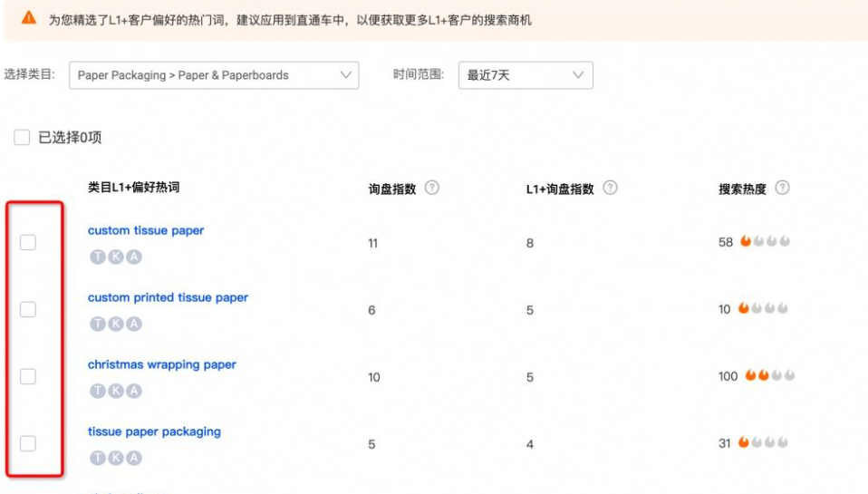Image resolution: width=868 pixels, height=494 pixels.
Task: Check the custom printed tissue paper checkbox
Action: tap(28, 310)
